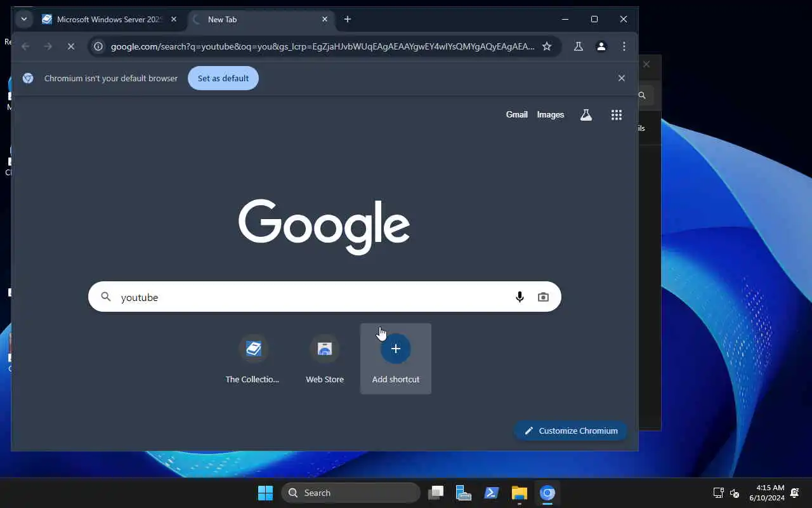
Task: Go forward using the forward arrow
Action: (48, 46)
